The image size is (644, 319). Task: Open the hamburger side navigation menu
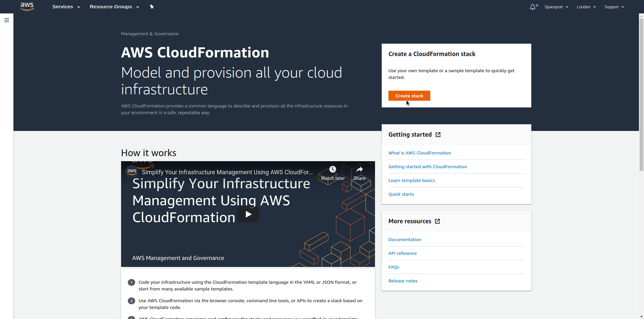(6, 20)
